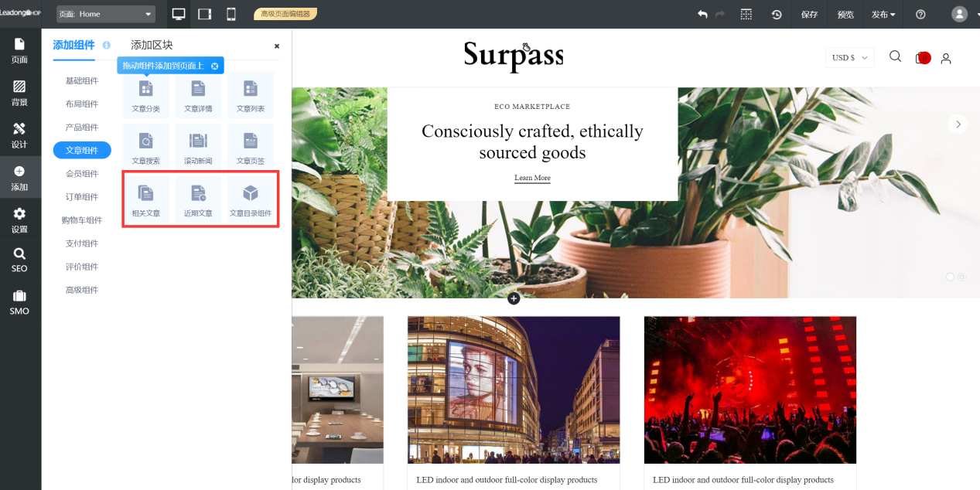Switch to mobile phone preview icon
Screen dimensions: 980x490
(x=230, y=14)
